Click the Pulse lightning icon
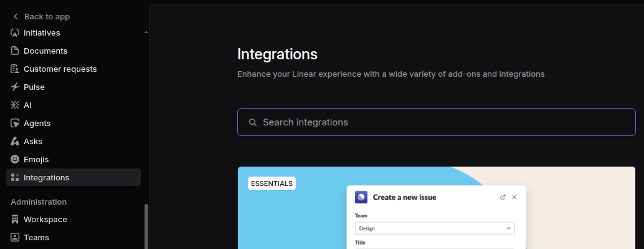The image size is (644, 249). tap(15, 87)
